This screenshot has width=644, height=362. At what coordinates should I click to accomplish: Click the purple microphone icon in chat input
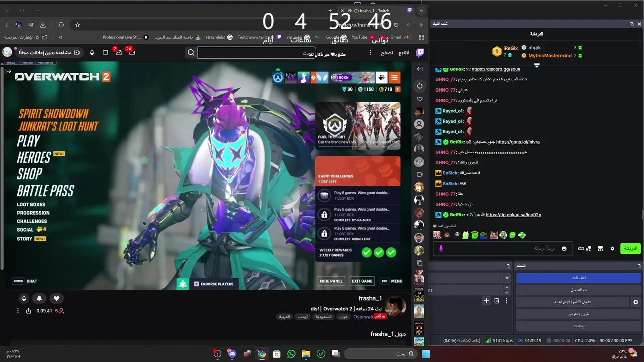[441, 248]
